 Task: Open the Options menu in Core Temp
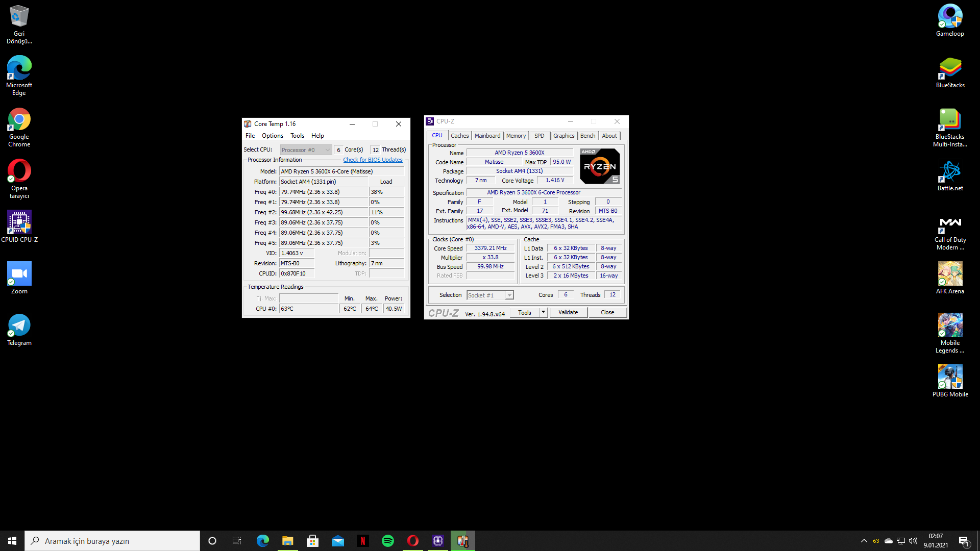tap(272, 136)
